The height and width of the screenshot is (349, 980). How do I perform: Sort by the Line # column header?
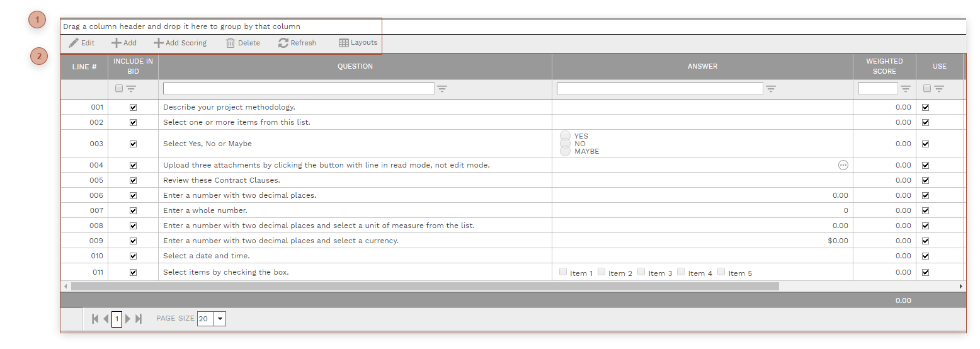pyautogui.click(x=84, y=66)
